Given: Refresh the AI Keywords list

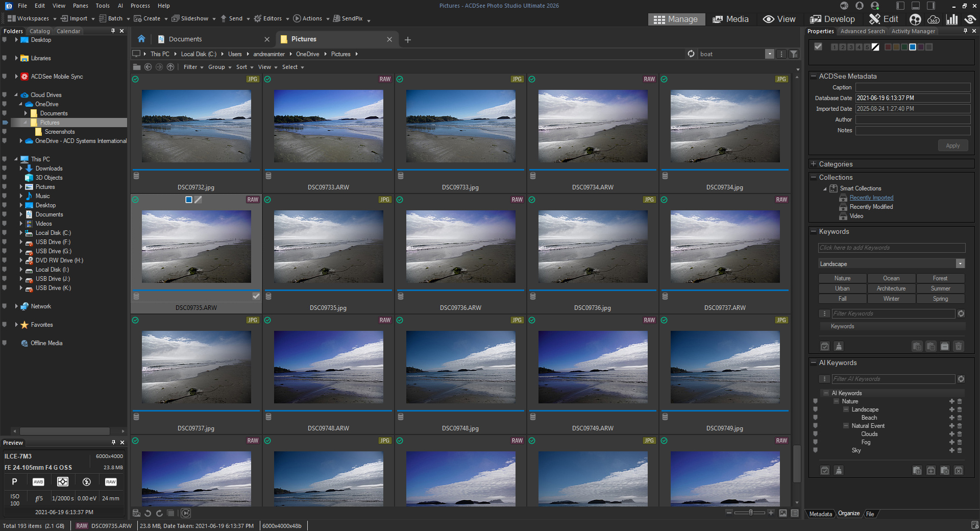Looking at the screenshot, I should [x=961, y=379].
